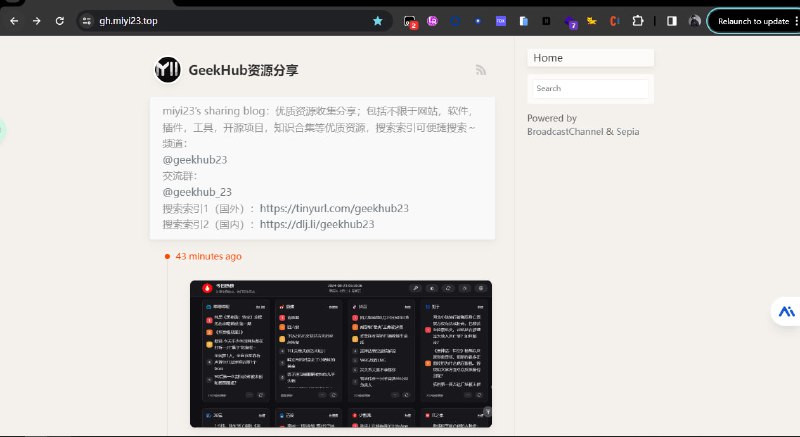Open the browser Extensions puzzle icon

(637, 20)
